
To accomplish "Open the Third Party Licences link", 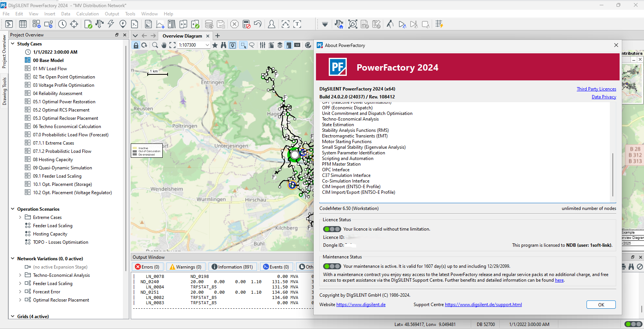I will (x=596, y=89).
